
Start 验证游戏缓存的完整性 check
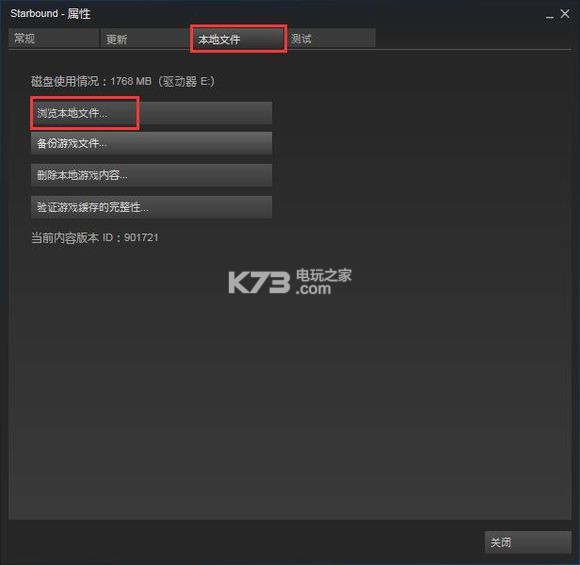click(x=151, y=207)
